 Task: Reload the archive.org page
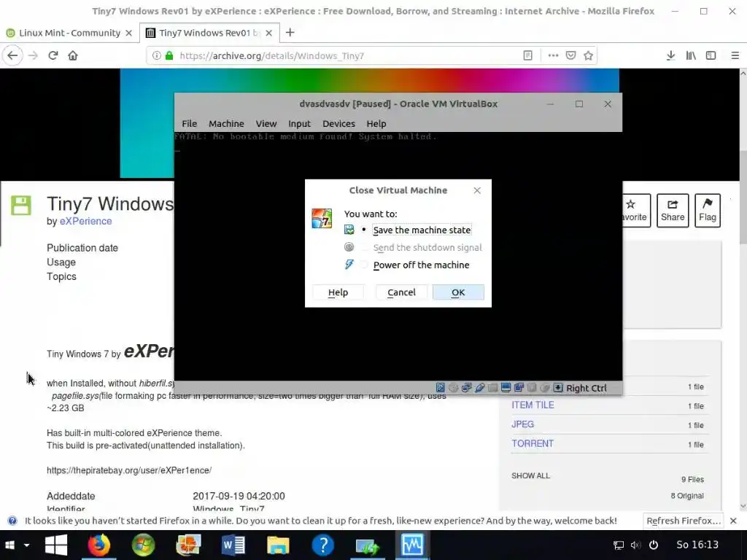(53, 55)
